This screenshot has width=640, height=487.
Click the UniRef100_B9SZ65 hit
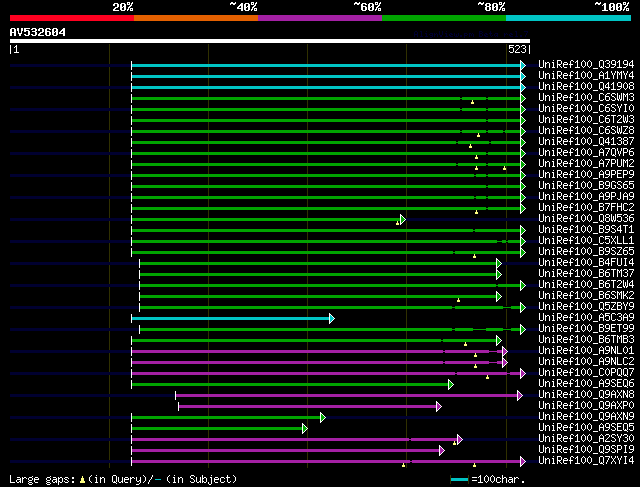pos(586,252)
